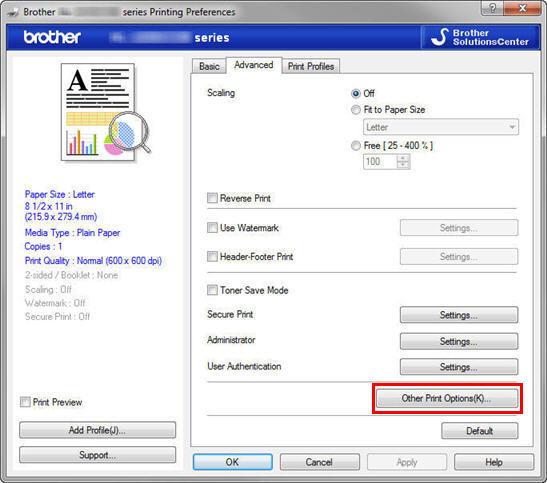Open the Brother Solutions Center link
Viewport: 547px width, 483px height.
(x=480, y=37)
